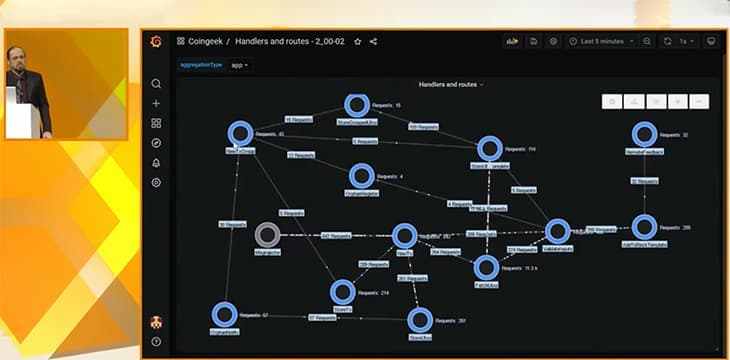The height and width of the screenshot is (360, 730).
Task: Expand the 'Last 5 minutes' time picker
Action: pos(602,41)
